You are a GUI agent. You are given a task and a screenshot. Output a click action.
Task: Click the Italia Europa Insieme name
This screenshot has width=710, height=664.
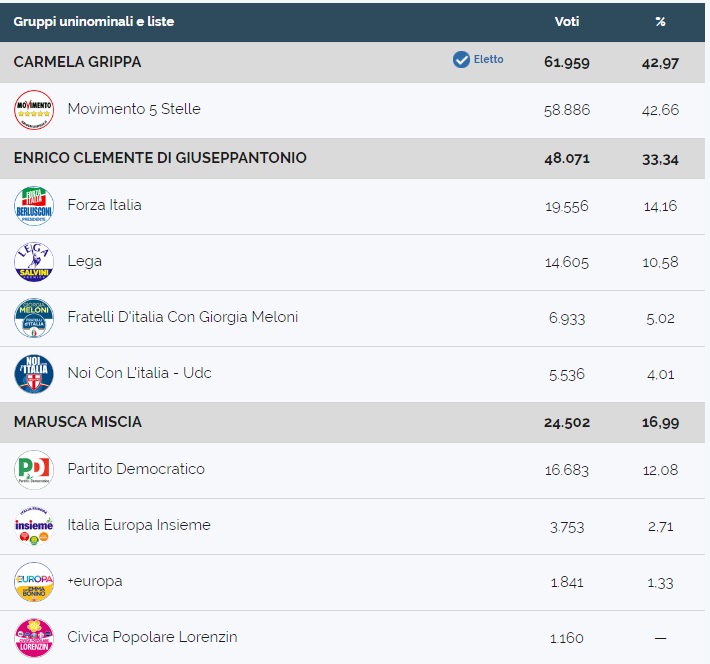(x=139, y=525)
